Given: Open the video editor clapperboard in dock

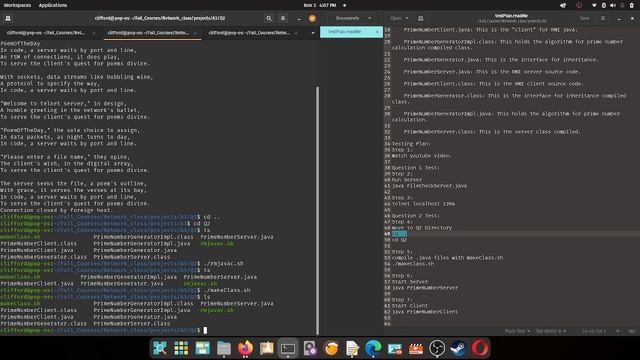Looking at the screenshot, I should 416,348.
